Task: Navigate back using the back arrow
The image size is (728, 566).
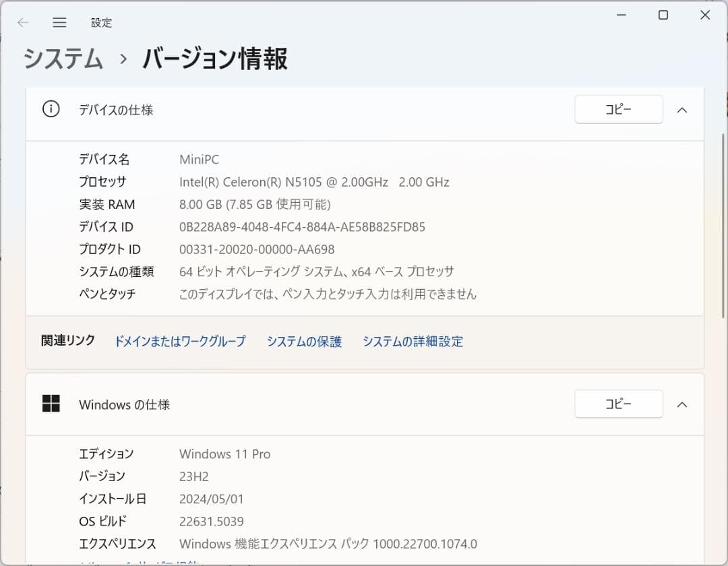Action: pyautogui.click(x=22, y=22)
